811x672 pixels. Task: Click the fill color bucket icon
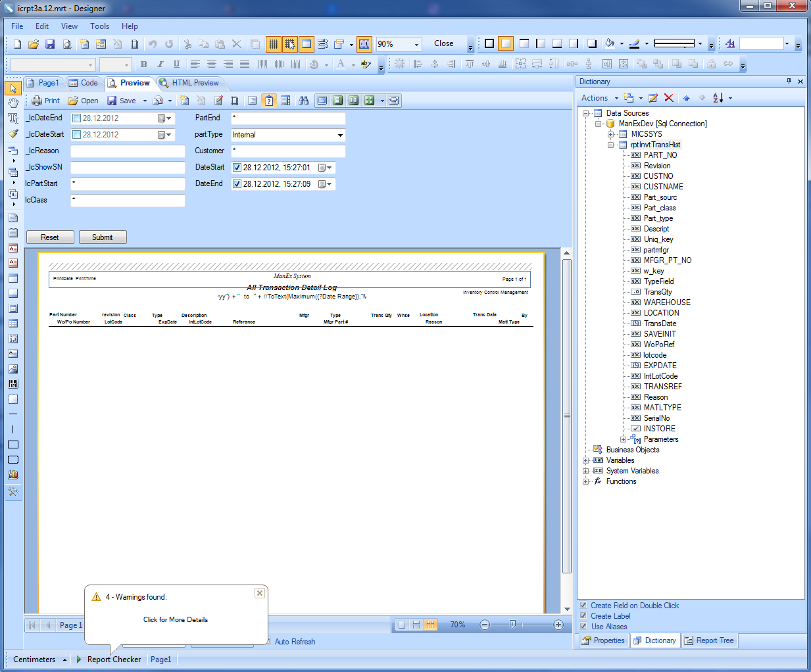click(x=610, y=44)
